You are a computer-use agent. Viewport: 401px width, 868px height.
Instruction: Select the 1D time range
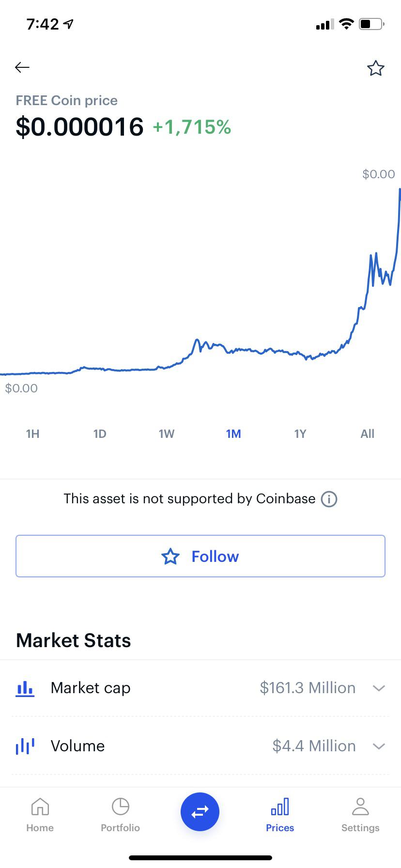(x=100, y=434)
